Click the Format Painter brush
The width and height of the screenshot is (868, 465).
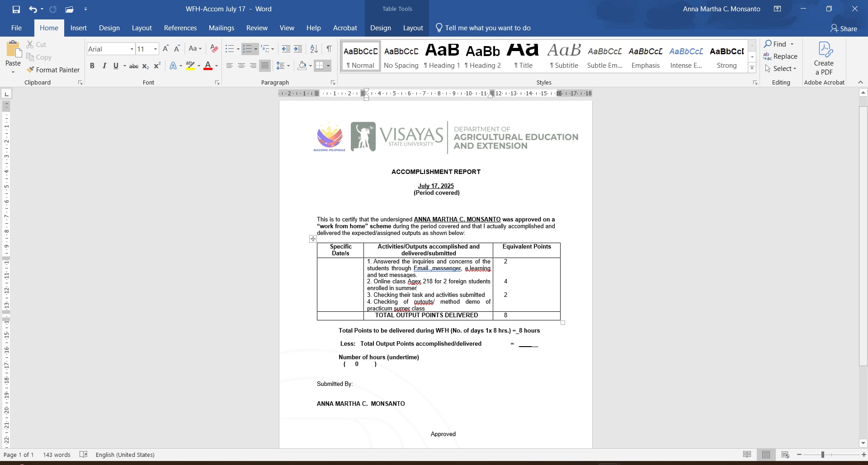(x=31, y=70)
